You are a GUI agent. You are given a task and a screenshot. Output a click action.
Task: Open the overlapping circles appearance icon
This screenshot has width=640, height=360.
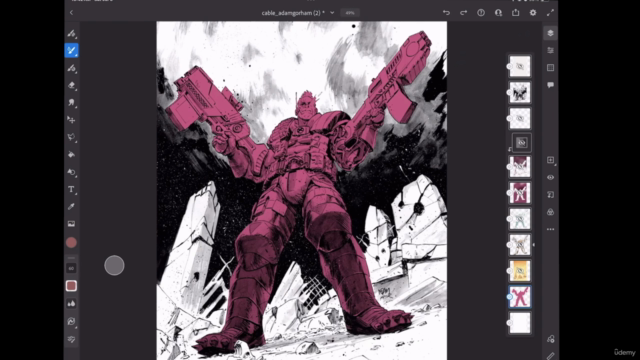coord(550,212)
